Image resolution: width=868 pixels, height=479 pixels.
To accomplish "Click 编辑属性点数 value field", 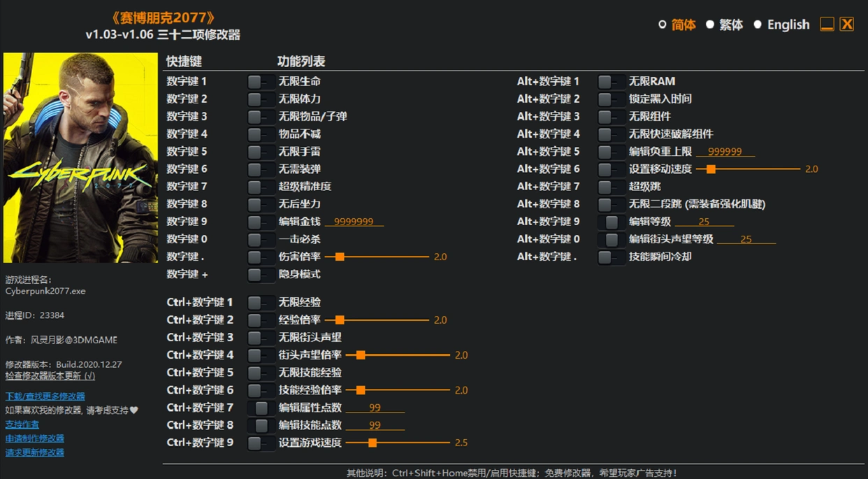I will 375,408.
